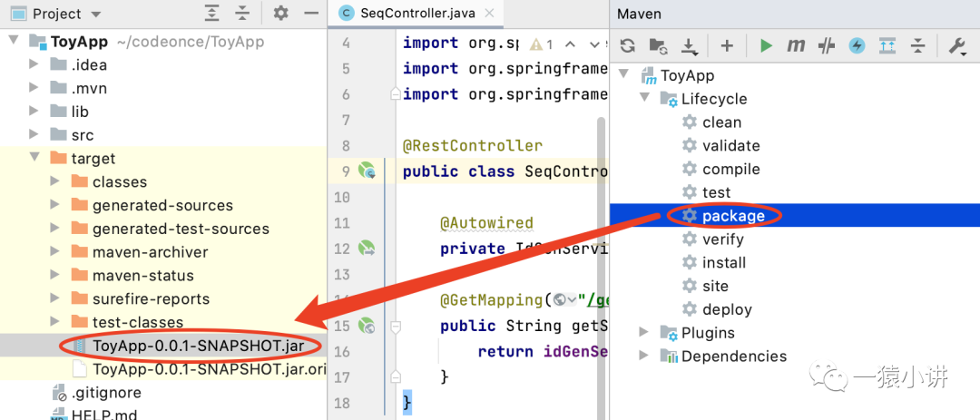Open the Project panel settings gear

(281, 13)
